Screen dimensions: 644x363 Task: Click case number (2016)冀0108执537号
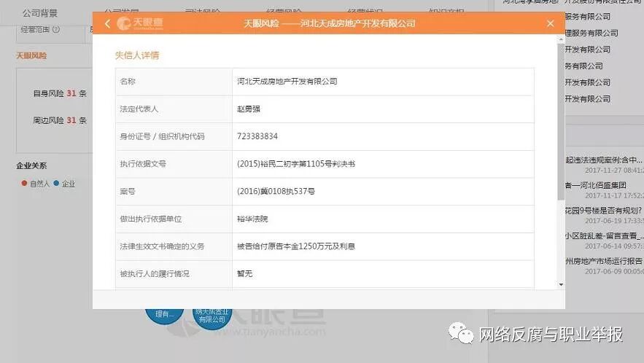[x=276, y=192]
